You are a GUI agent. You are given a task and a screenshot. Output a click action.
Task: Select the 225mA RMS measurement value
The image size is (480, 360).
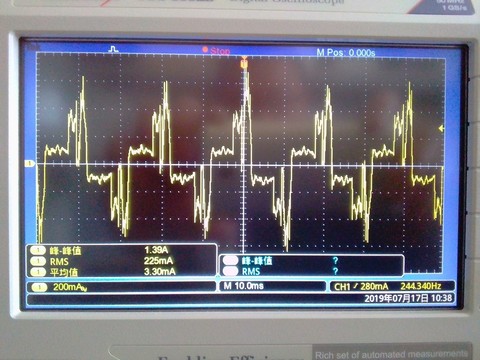[158, 261]
